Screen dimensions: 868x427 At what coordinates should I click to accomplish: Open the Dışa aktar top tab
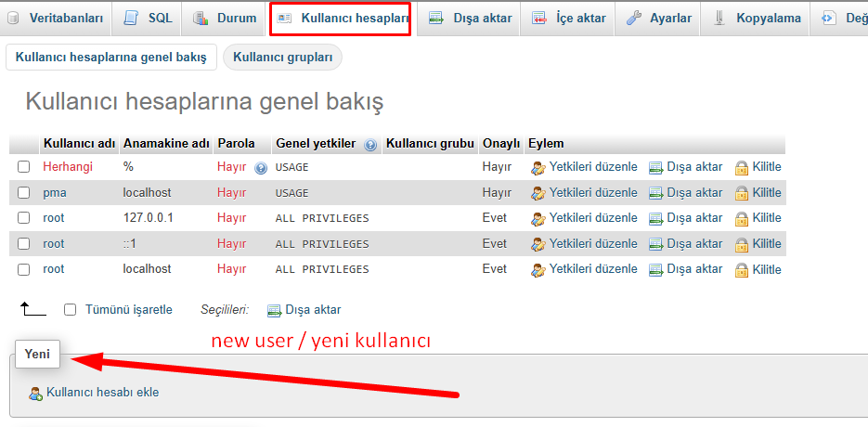(470, 19)
